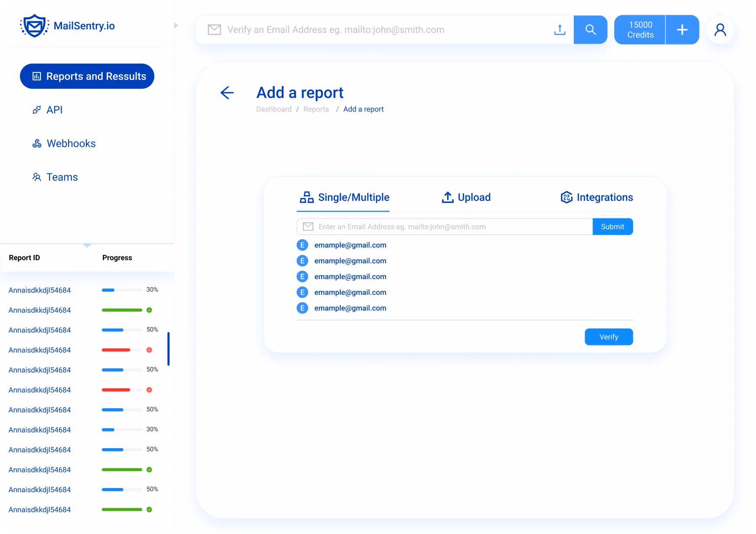The image size is (756, 534).
Task: Click the Report ID column header
Action: (x=24, y=257)
